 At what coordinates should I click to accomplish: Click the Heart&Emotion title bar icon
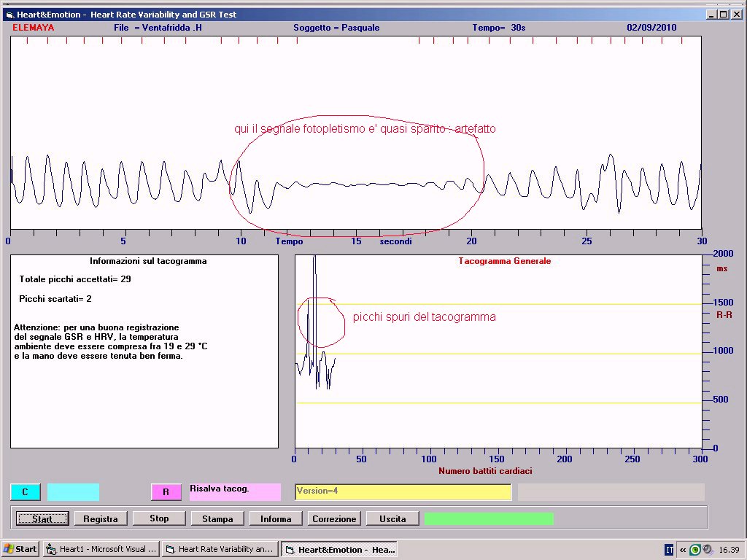tap(9, 15)
